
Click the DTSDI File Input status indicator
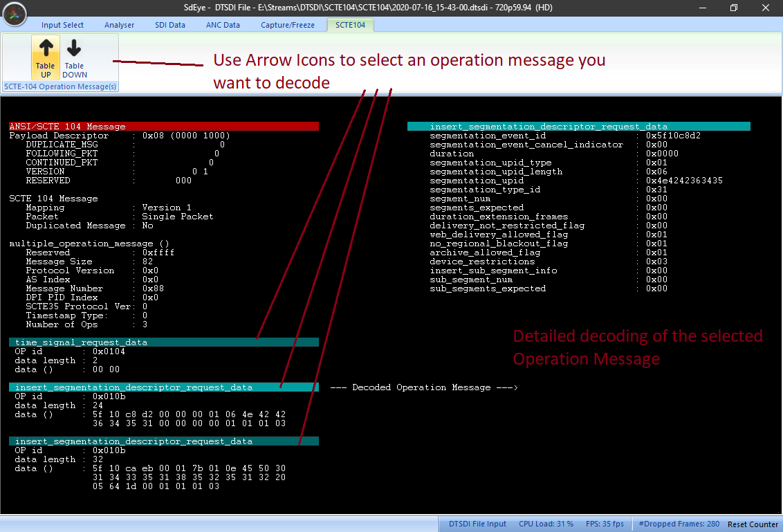[477, 524]
